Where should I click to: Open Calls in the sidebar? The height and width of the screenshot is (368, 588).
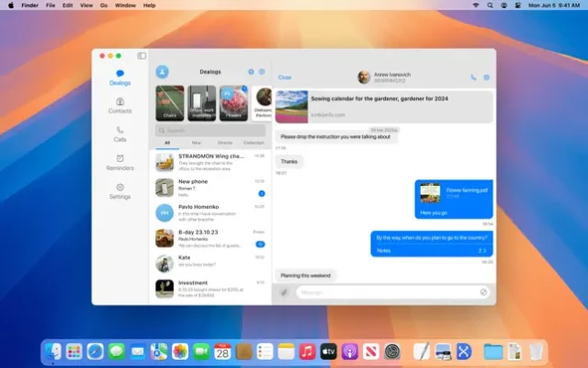click(x=120, y=134)
